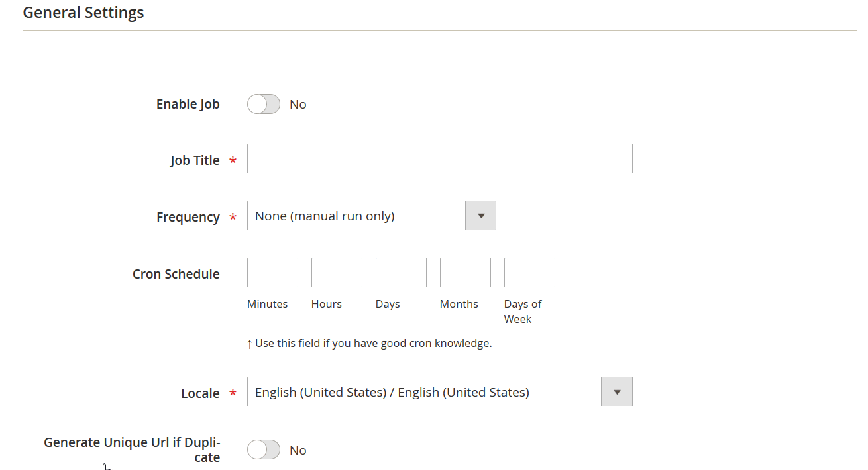Open the Locale dropdown
868x470 pixels.
pos(440,392)
